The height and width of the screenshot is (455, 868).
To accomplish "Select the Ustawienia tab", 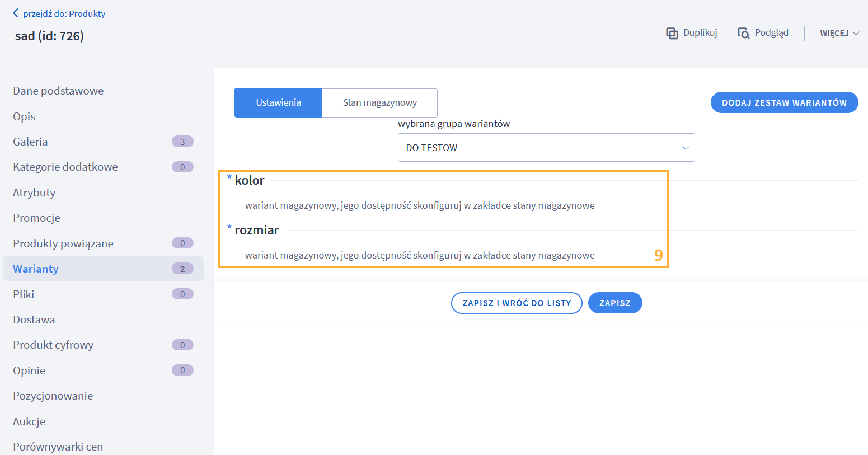I will (x=278, y=103).
